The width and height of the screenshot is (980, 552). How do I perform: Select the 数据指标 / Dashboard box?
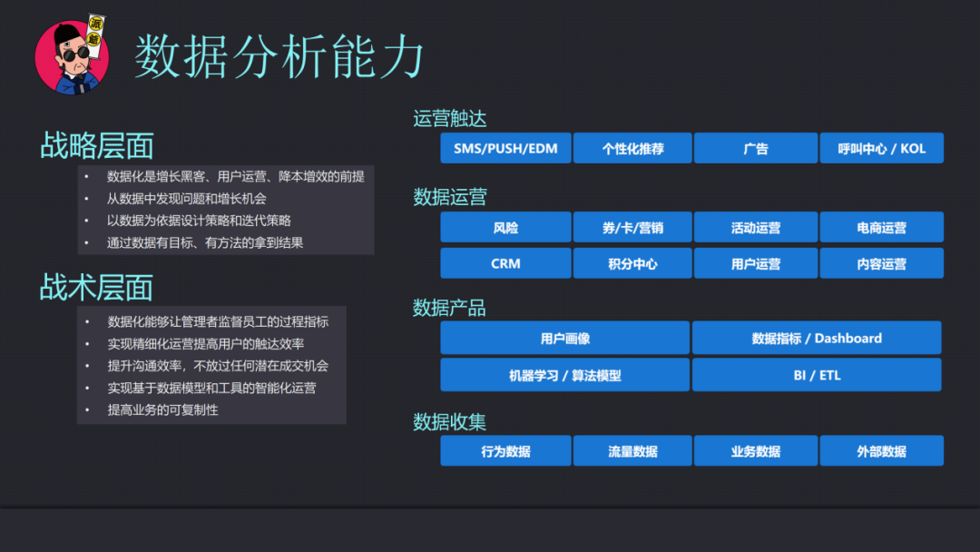click(817, 338)
